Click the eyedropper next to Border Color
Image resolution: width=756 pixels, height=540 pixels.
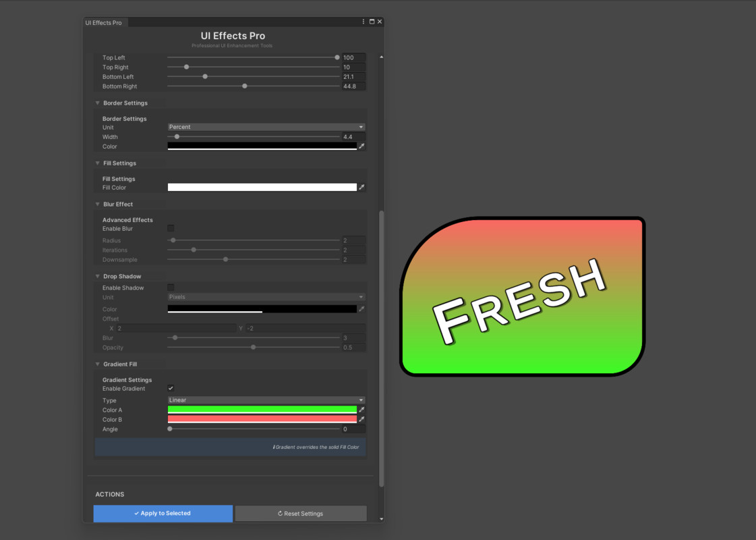point(361,146)
